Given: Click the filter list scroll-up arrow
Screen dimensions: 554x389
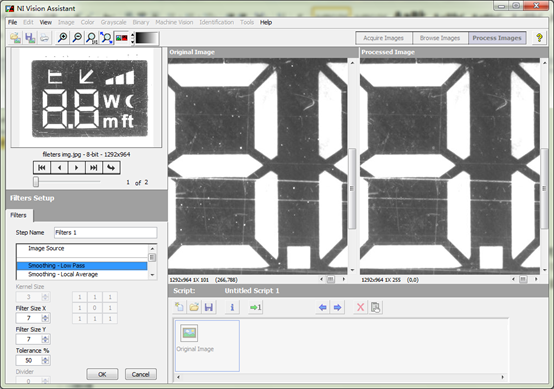Looking at the screenshot, I should click(x=152, y=248).
